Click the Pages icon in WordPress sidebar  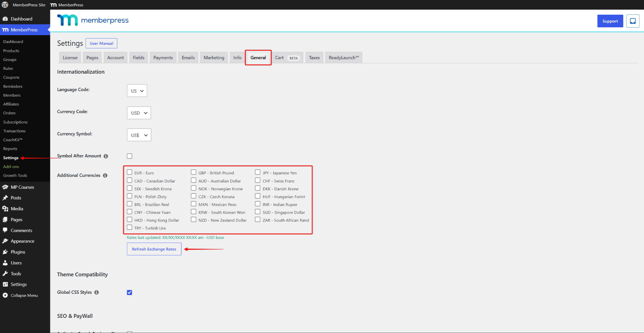click(5, 219)
